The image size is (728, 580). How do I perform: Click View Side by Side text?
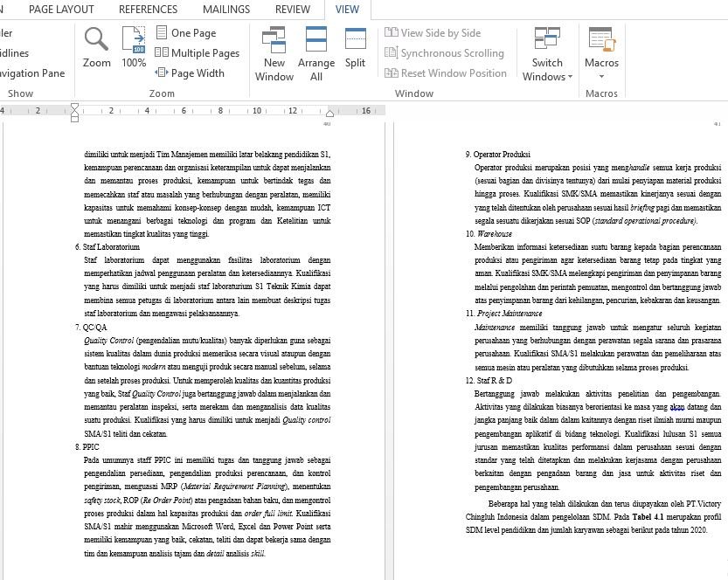point(440,33)
